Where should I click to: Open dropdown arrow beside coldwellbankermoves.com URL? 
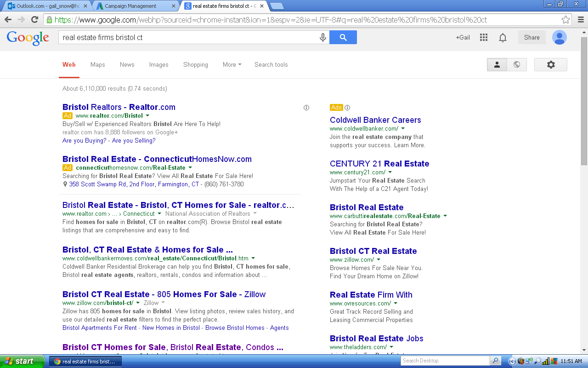click(x=253, y=259)
